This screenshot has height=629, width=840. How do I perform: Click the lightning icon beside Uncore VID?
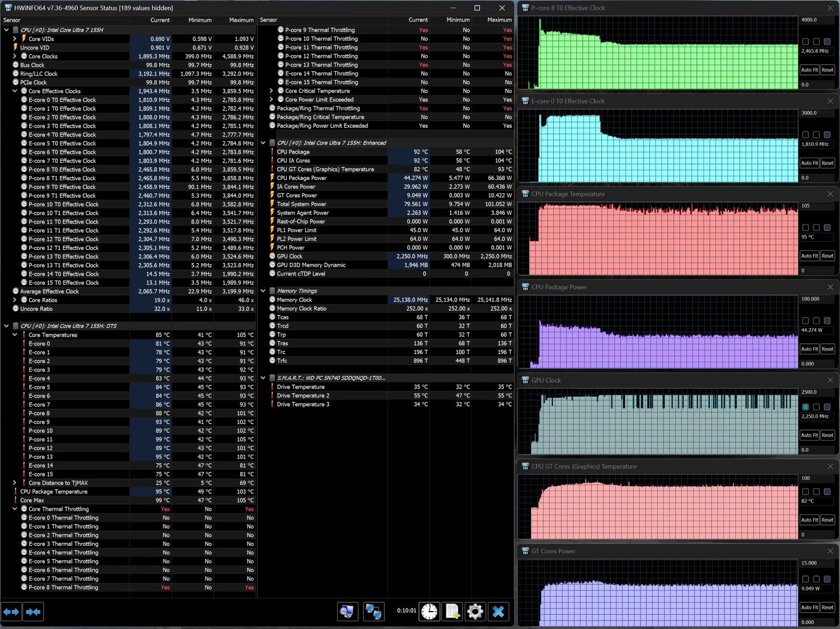pos(15,47)
